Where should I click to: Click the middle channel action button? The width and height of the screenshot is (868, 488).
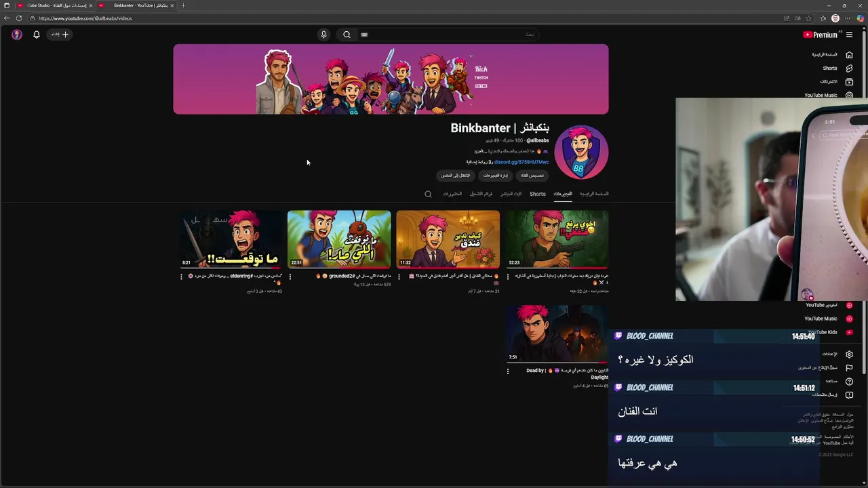click(x=496, y=176)
